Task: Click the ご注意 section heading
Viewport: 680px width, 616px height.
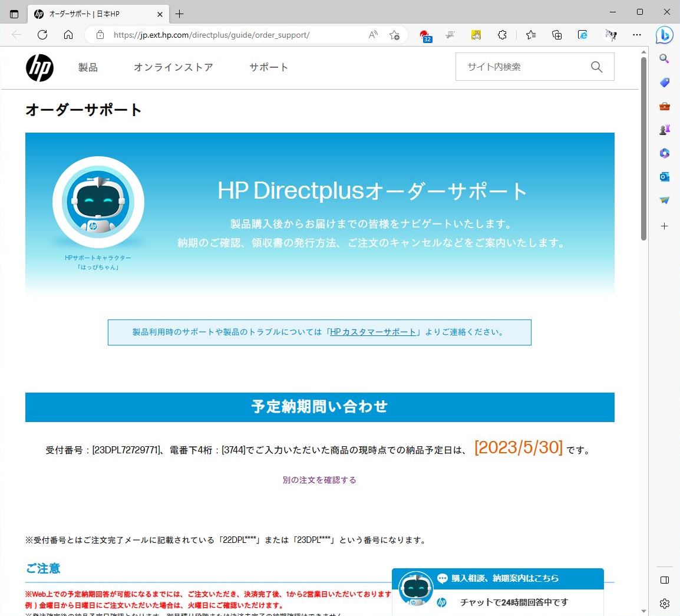Action: (43, 568)
